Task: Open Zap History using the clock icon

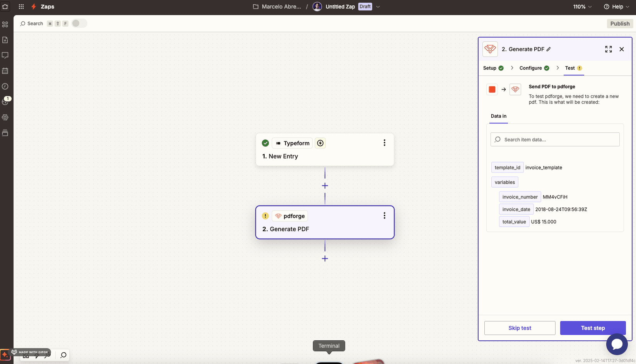Action: tap(5, 87)
